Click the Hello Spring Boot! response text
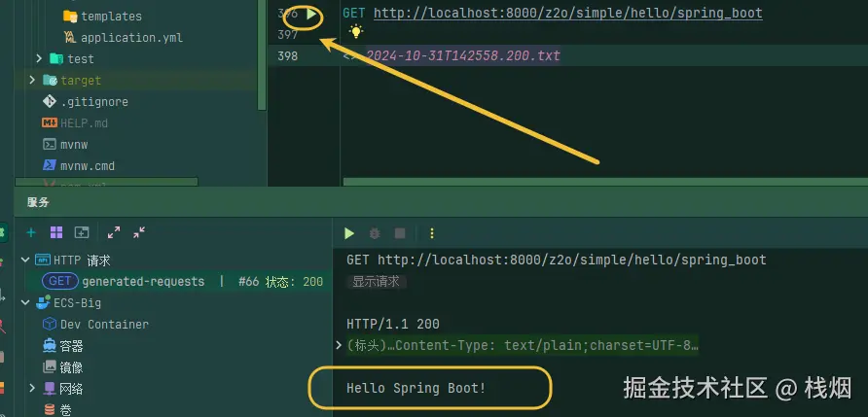The width and height of the screenshot is (868, 417). point(416,388)
